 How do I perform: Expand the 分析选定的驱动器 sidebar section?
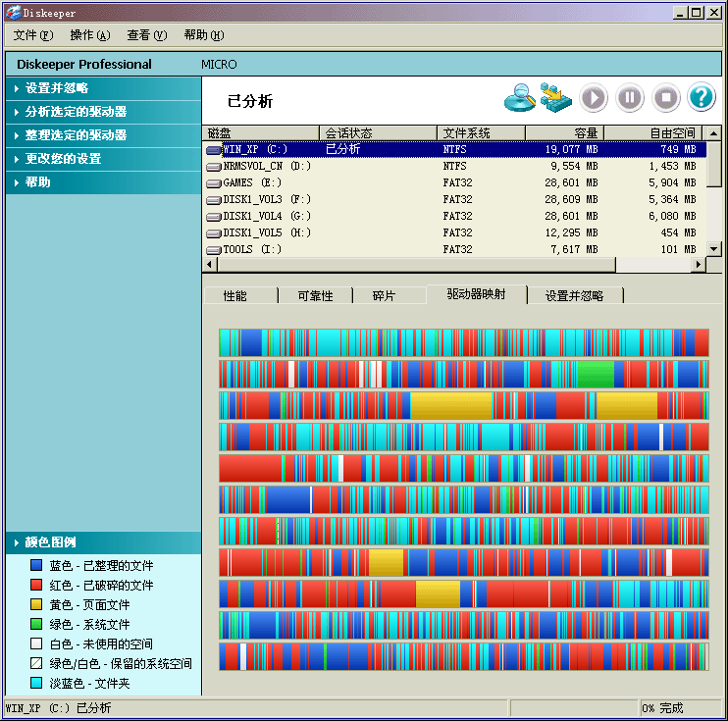click(x=104, y=112)
